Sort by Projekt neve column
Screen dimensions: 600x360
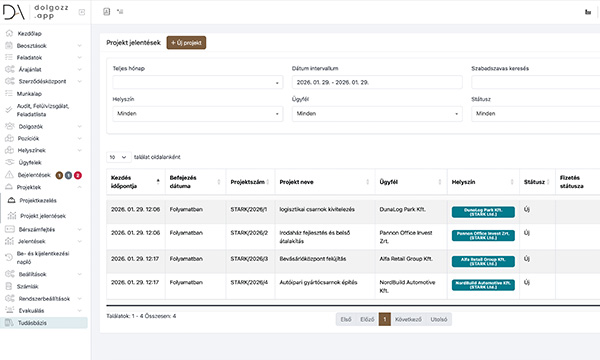(324, 182)
